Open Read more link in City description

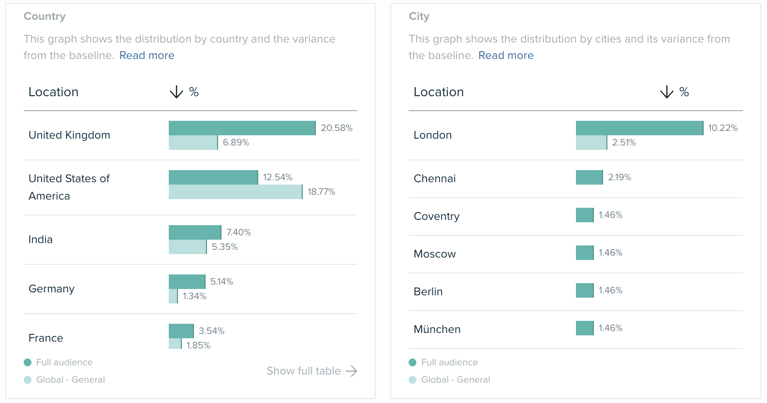pos(506,55)
